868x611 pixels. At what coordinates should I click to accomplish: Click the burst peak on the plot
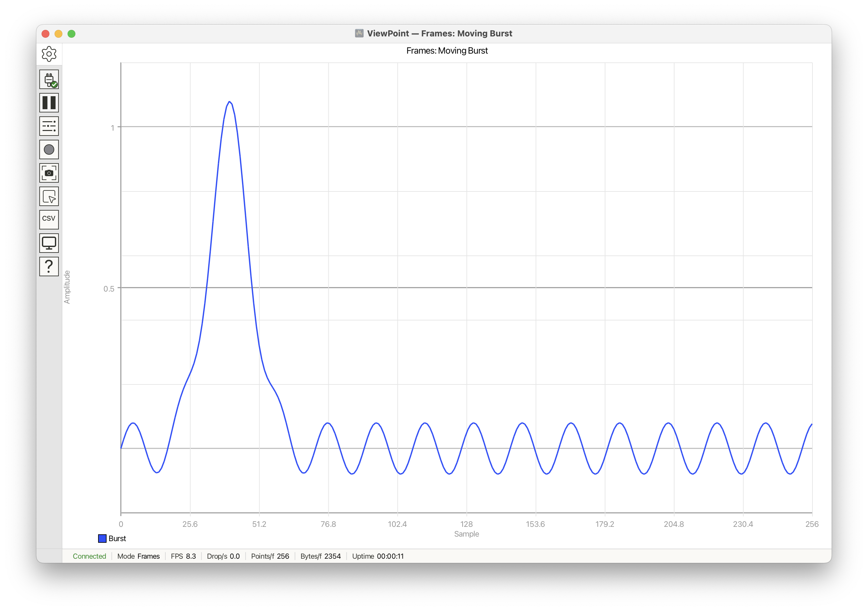point(229,102)
